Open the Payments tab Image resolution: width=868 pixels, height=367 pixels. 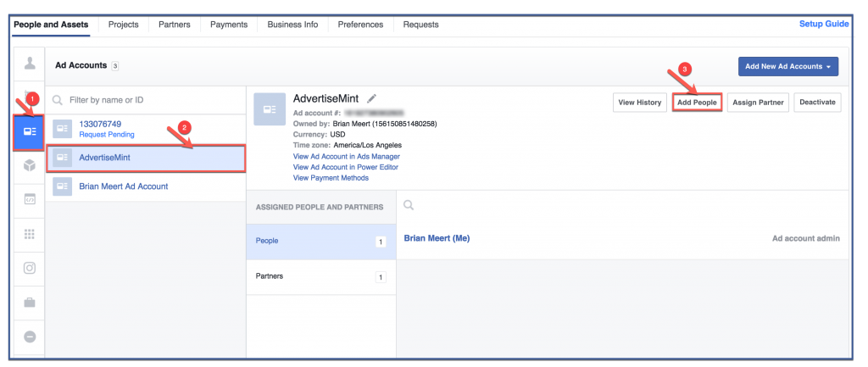229,25
